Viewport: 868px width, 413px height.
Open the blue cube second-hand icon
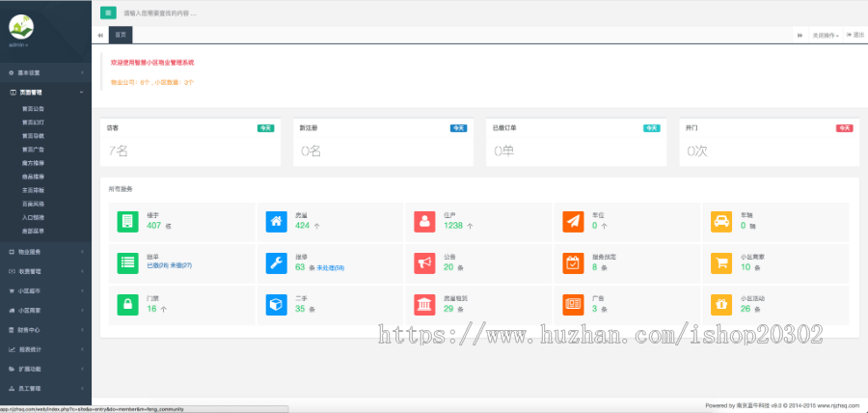[x=276, y=305]
